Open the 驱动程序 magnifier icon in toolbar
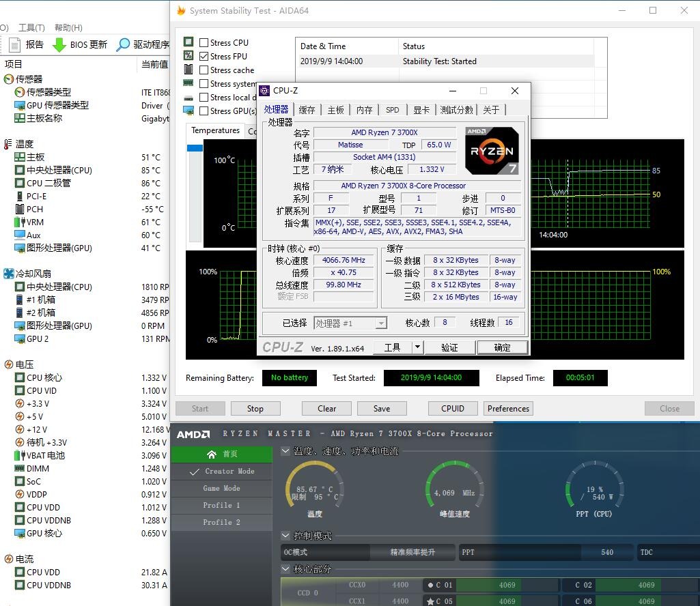 (123, 44)
